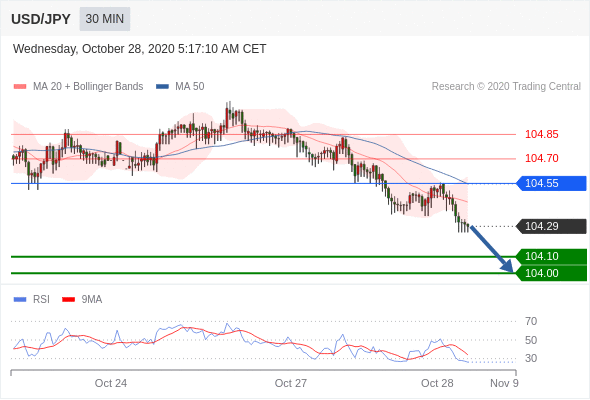The height and width of the screenshot is (400, 590).
Task: Toggle the MA 50 legend swatch
Action: (x=162, y=87)
